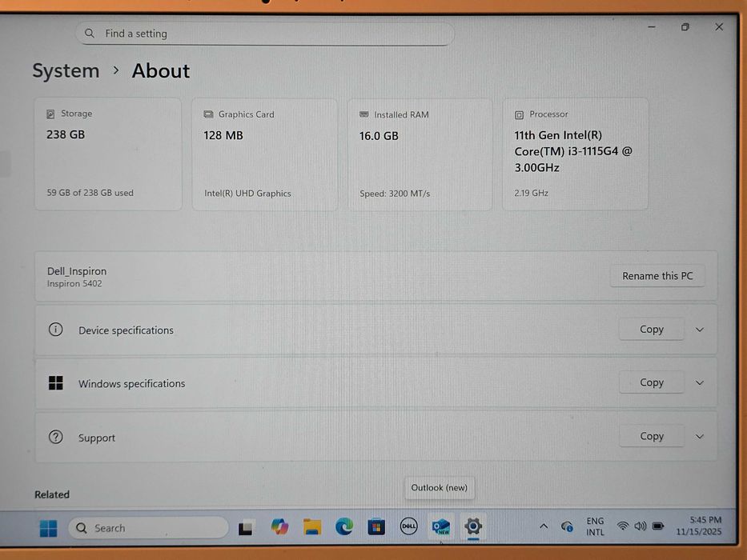Open the Dell app on the taskbar

408,526
